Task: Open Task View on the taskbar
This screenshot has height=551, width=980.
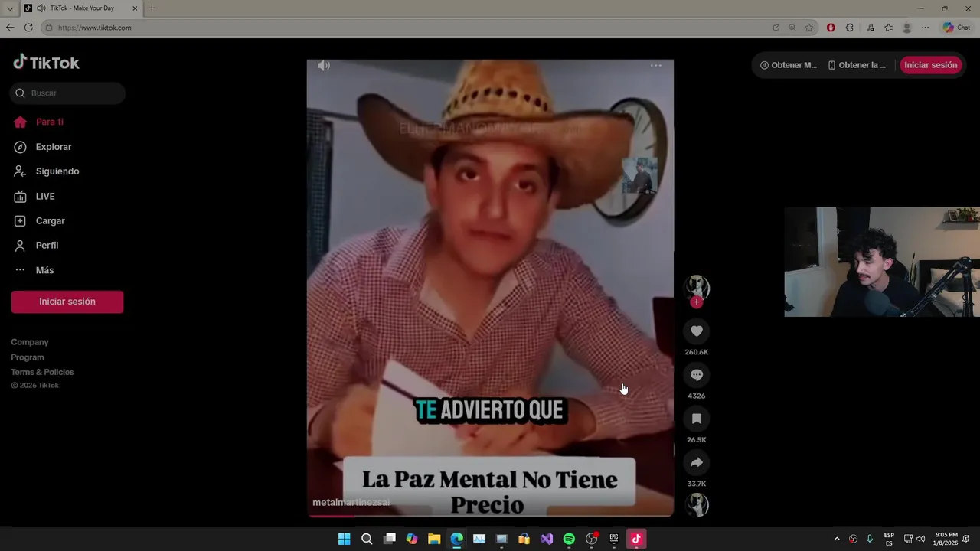Action: tap(390, 539)
